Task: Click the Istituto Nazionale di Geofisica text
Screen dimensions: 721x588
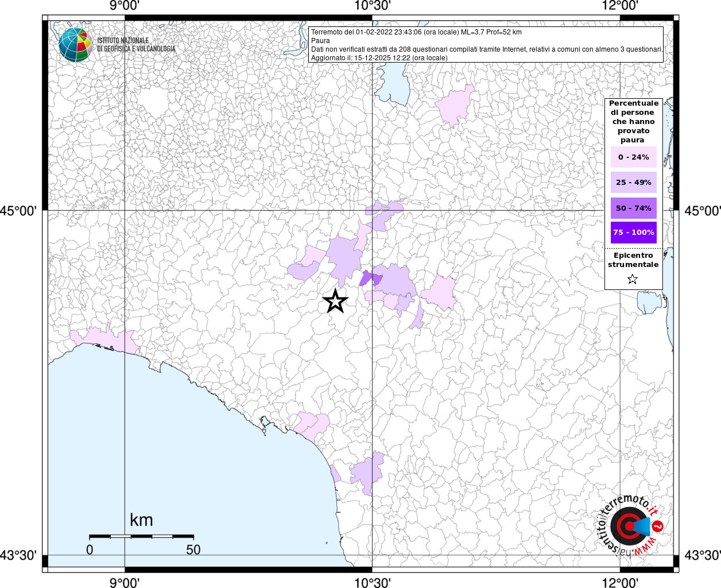Action: click(x=136, y=45)
